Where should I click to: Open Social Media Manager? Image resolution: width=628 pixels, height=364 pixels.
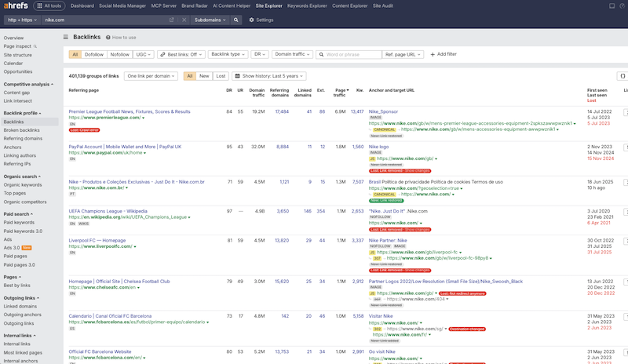click(122, 5)
